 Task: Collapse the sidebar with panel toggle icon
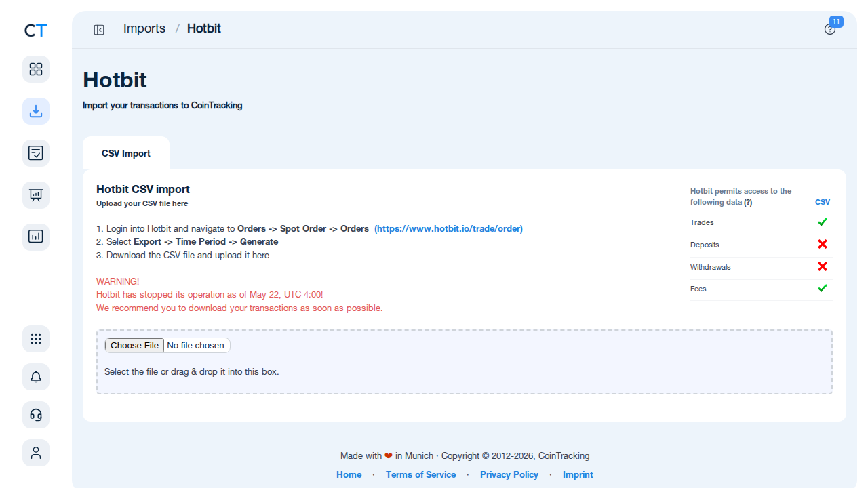click(x=99, y=29)
